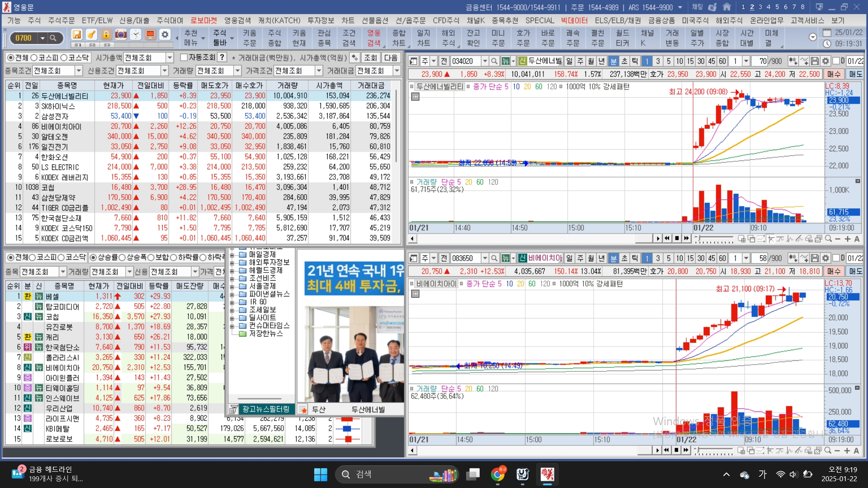
Task: Click the 매수 button on top chart
Action: (834, 74)
